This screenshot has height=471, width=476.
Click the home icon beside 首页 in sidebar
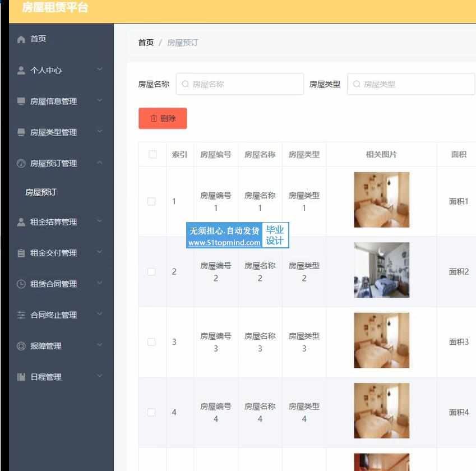pos(21,39)
